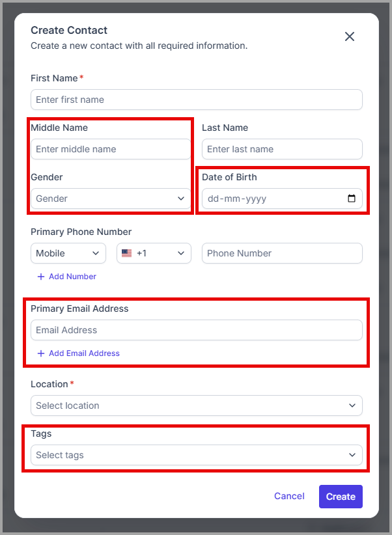This screenshot has width=392, height=535.
Task: Open the +1 country code selector
Action: 154,253
